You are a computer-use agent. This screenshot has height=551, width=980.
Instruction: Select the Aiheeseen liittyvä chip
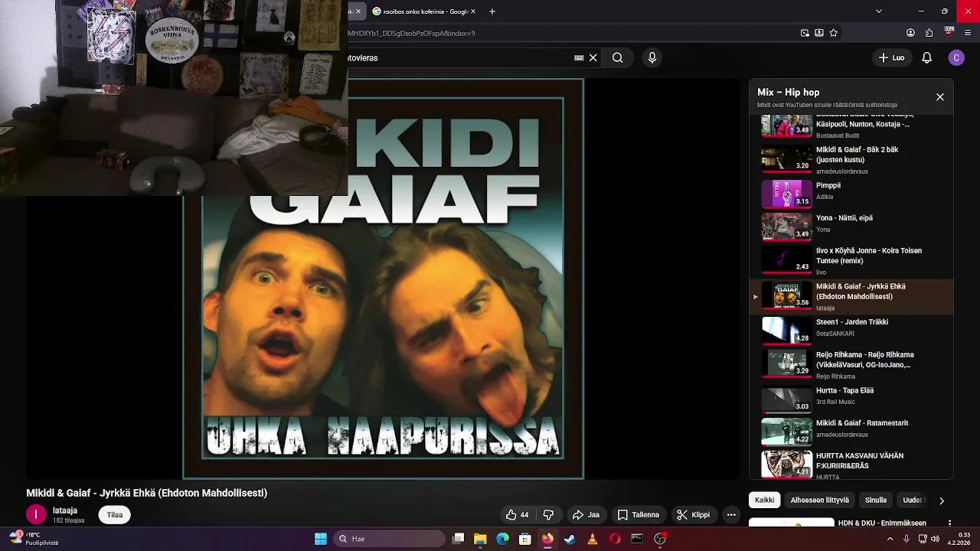(x=819, y=500)
